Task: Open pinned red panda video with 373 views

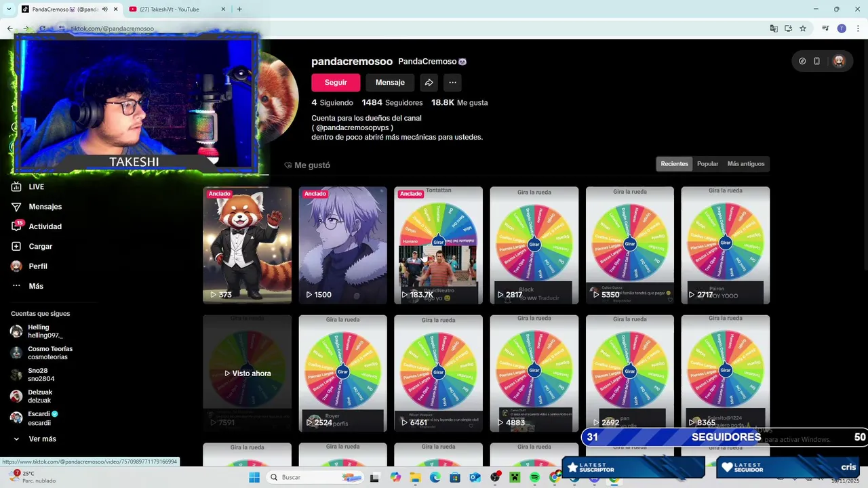Action: (247, 245)
